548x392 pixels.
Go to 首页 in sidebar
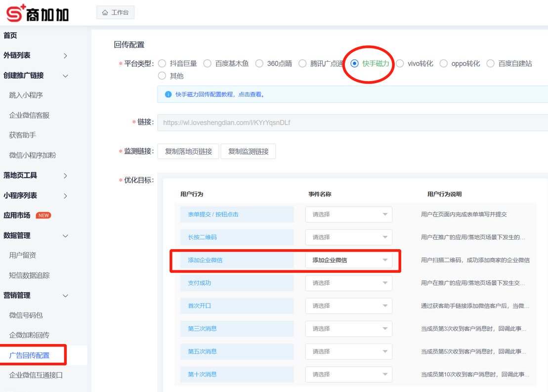tap(10, 35)
